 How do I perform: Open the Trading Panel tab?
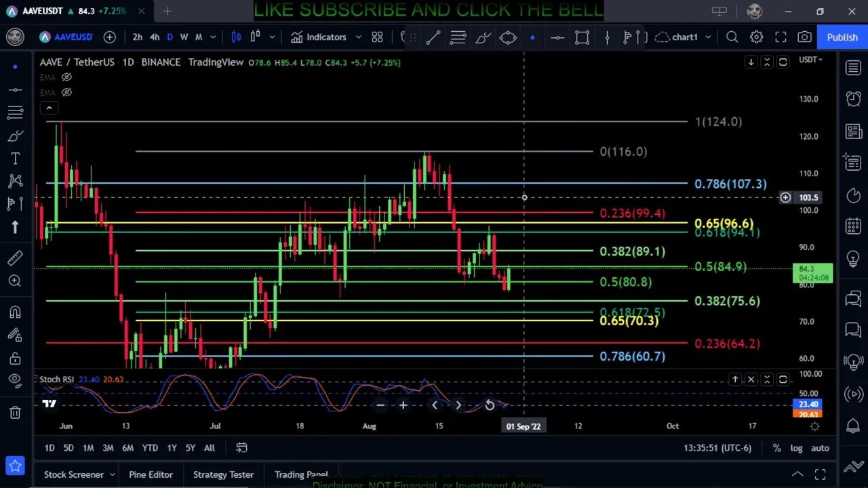point(301,474)
